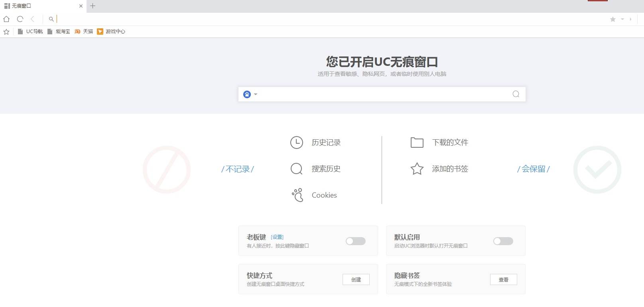Click the 下载的文件 text label
The height and width of the screenshot is (307, 644).
[450, 143]
